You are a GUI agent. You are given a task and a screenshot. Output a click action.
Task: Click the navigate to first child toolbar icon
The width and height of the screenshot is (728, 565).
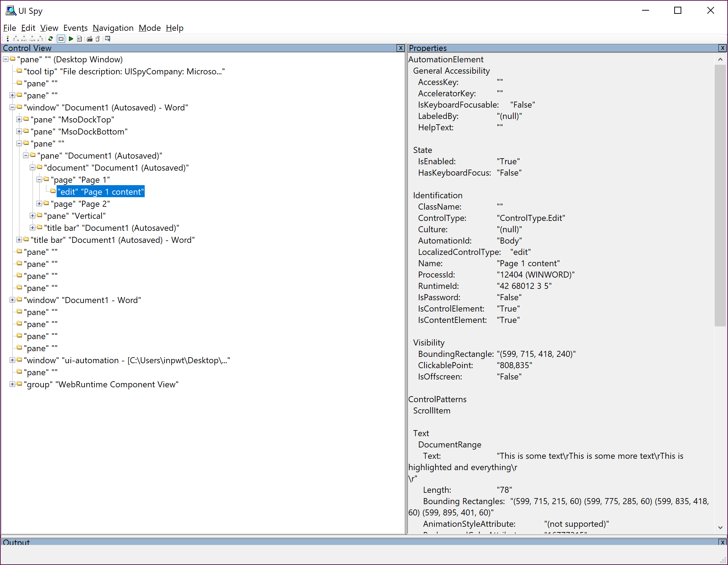(16, 39)
